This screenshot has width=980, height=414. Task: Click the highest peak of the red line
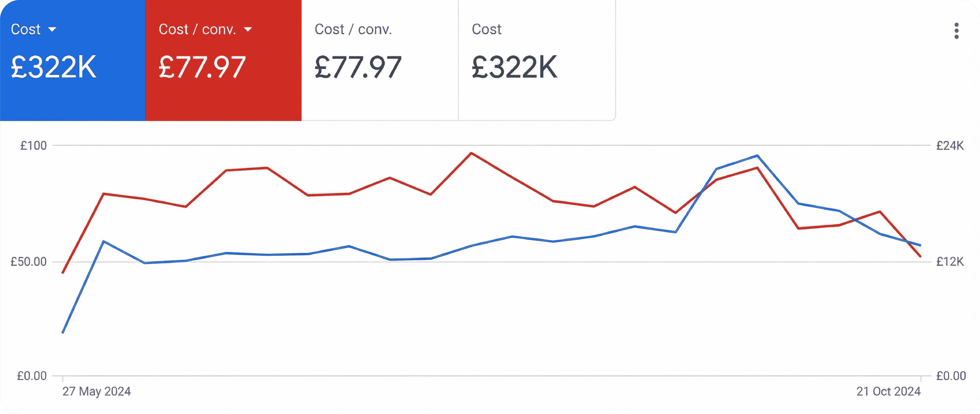point(471,153)
